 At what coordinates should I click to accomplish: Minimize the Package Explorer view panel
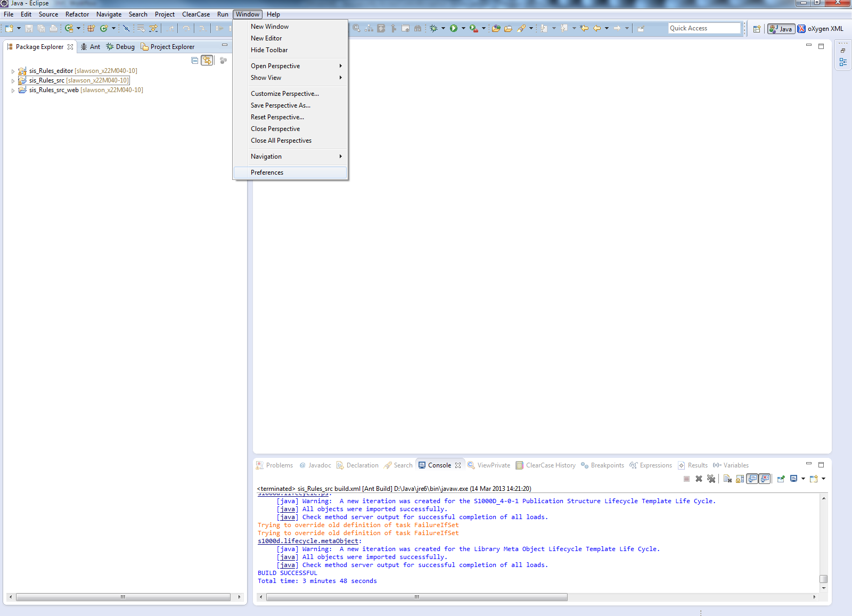(225, 45)
